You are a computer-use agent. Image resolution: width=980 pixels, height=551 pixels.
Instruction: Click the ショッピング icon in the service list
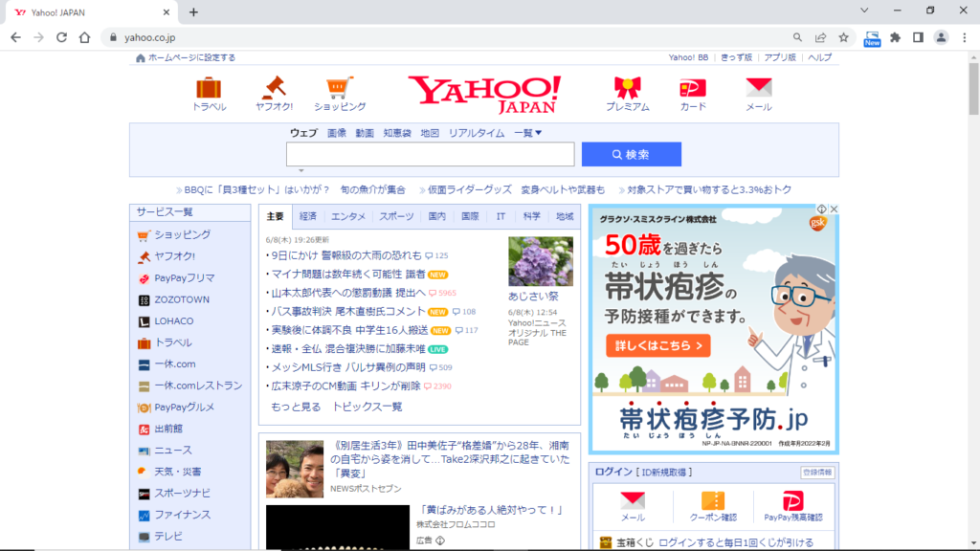click(144, 235)
